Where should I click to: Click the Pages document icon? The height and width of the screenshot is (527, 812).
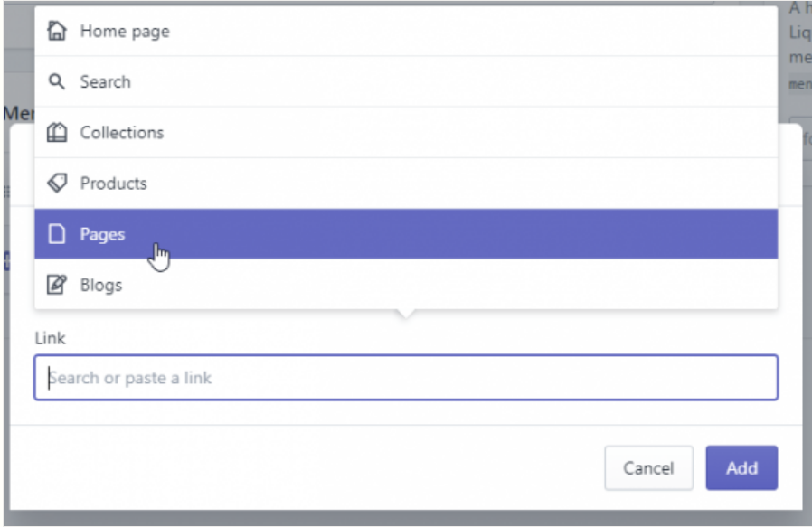pyautogui.click(x=57, y=234)
